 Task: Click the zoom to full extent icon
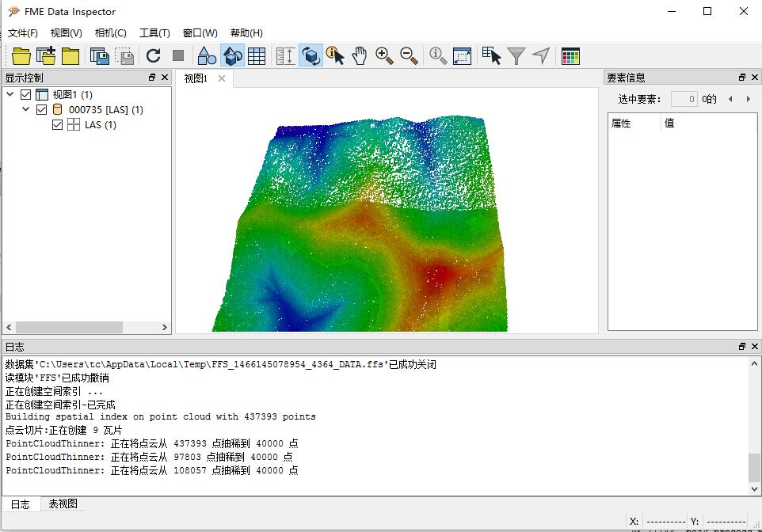pyautogui.click(x=462, y=56)
